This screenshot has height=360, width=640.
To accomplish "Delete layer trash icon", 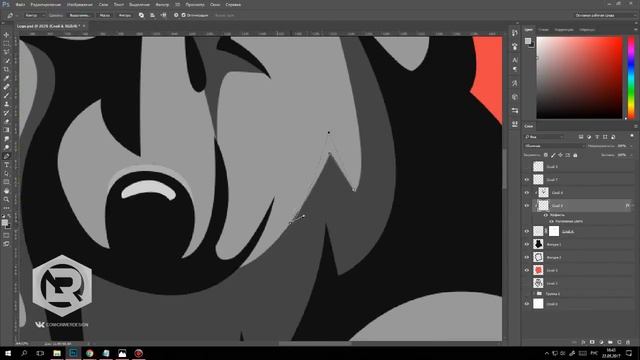I will click(x=628, y=342).
